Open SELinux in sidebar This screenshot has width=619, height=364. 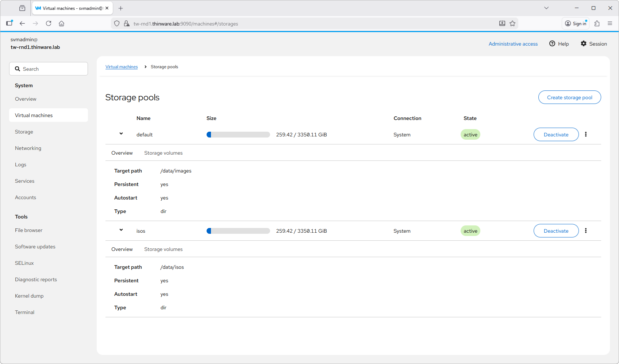[x=49, y=263]
